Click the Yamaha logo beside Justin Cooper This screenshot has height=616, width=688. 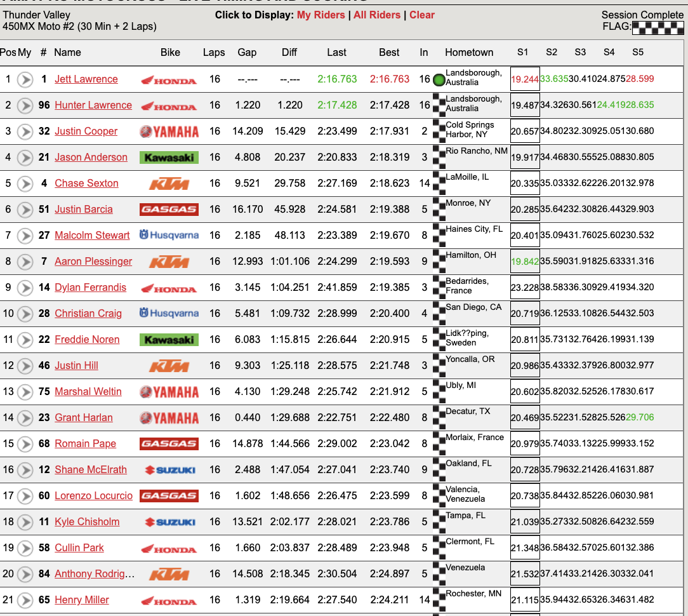click(169, 131)
